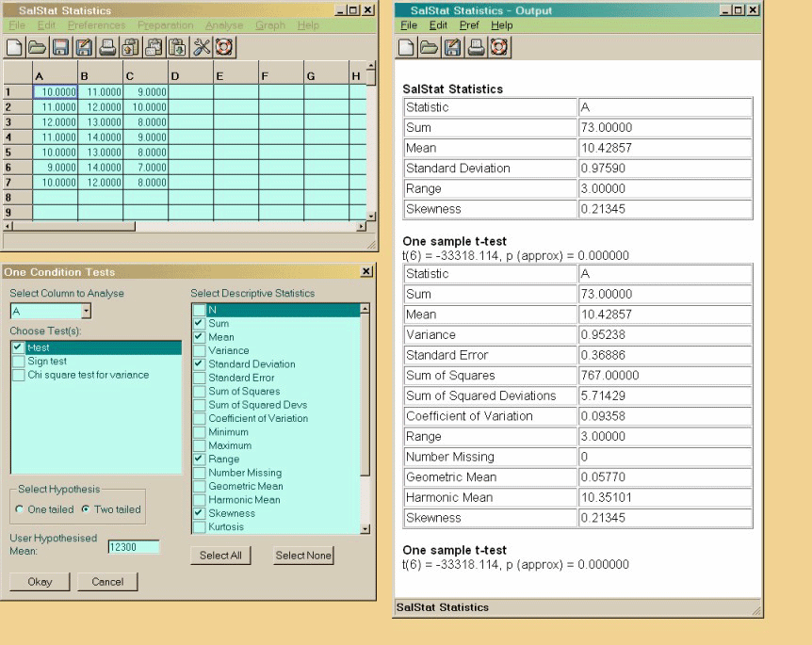
Task: Click the Select None button
Action: tap(303, 556)
